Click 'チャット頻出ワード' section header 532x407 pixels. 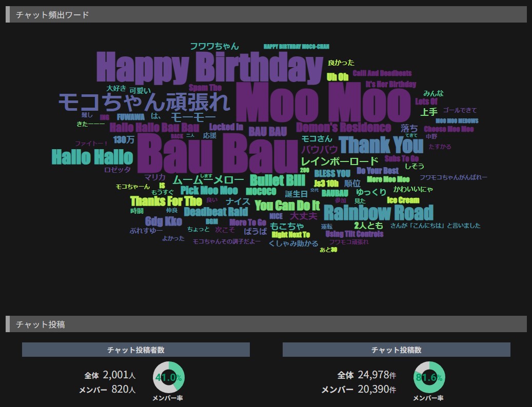266,14
